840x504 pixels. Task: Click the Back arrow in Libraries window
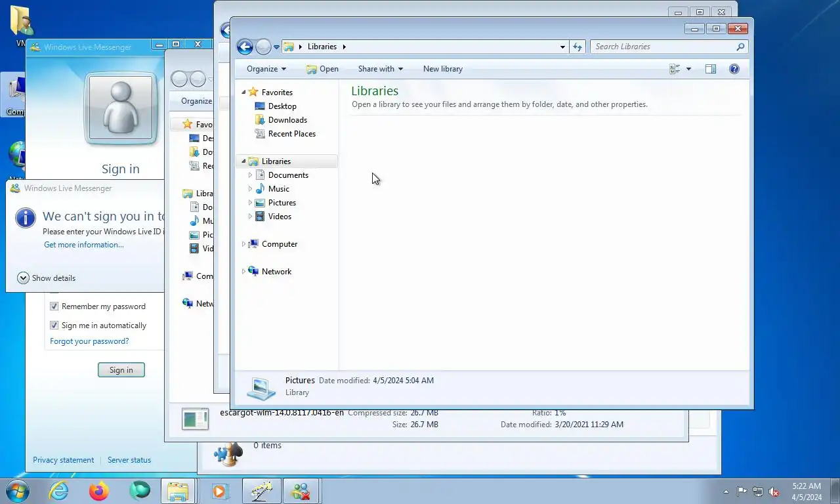click(245, 47)
